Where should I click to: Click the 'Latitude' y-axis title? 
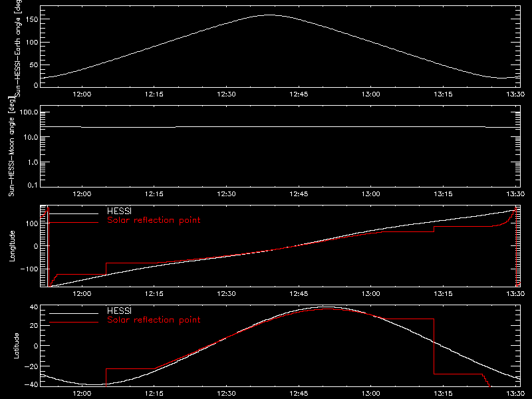(16, 346)
